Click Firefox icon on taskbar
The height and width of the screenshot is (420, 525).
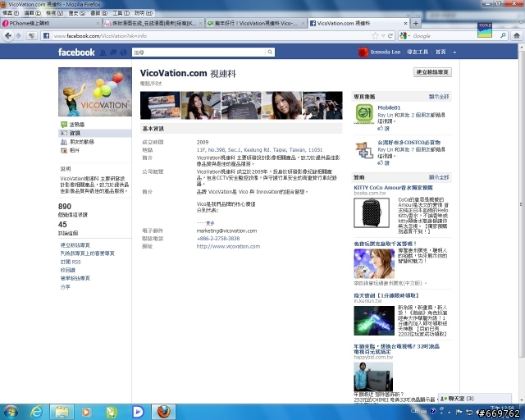[x=164, y=412]
